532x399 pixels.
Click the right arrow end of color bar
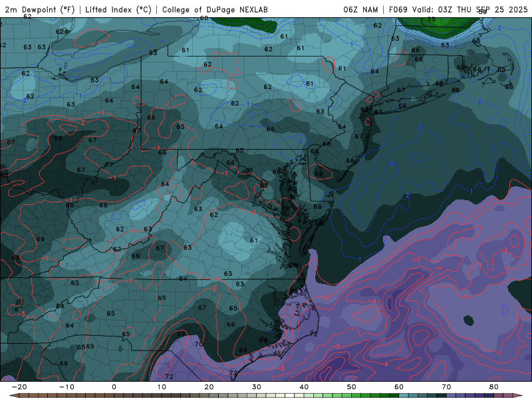point(519,396)
